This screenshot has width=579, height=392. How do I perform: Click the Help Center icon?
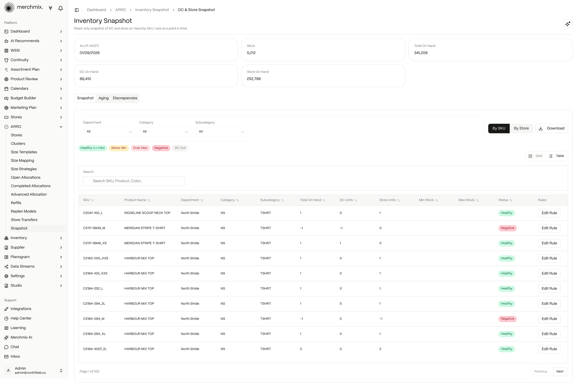[x=7, y=318]
